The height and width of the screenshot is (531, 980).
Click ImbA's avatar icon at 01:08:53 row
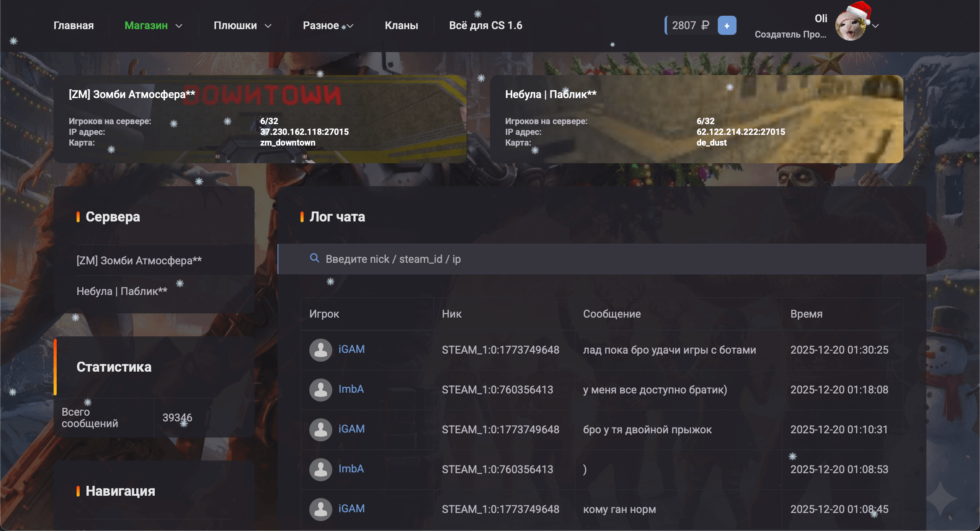[x=320, y=469]
